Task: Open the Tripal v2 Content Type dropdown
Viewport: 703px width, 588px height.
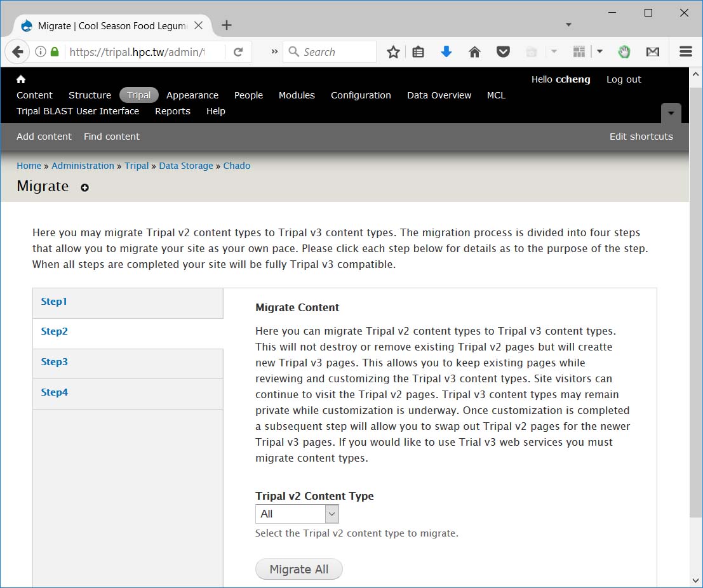Action: [297, 514]
